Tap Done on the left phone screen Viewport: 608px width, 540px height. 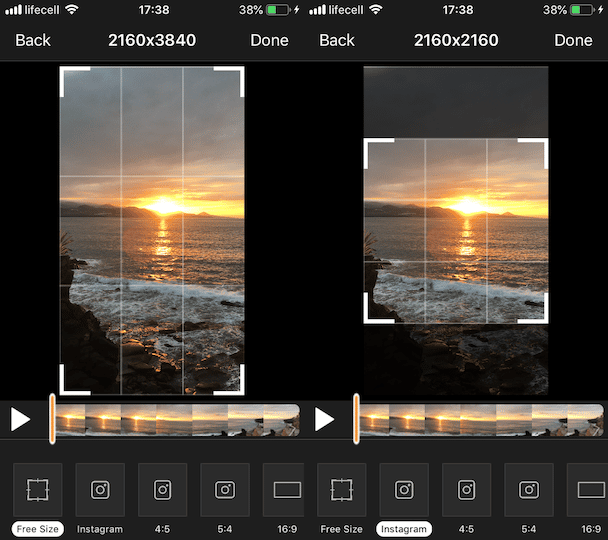point(269,40)
